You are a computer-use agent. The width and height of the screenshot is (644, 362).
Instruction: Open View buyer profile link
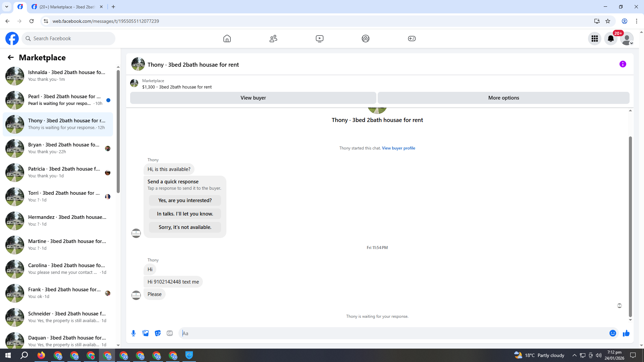(398, 148)
